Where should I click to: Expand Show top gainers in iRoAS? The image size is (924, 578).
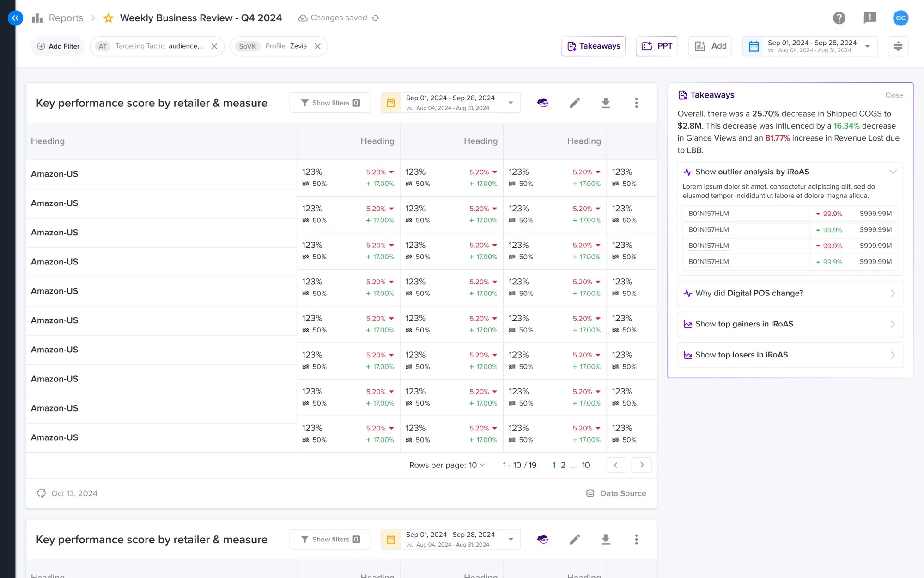(x=790, y=324)
